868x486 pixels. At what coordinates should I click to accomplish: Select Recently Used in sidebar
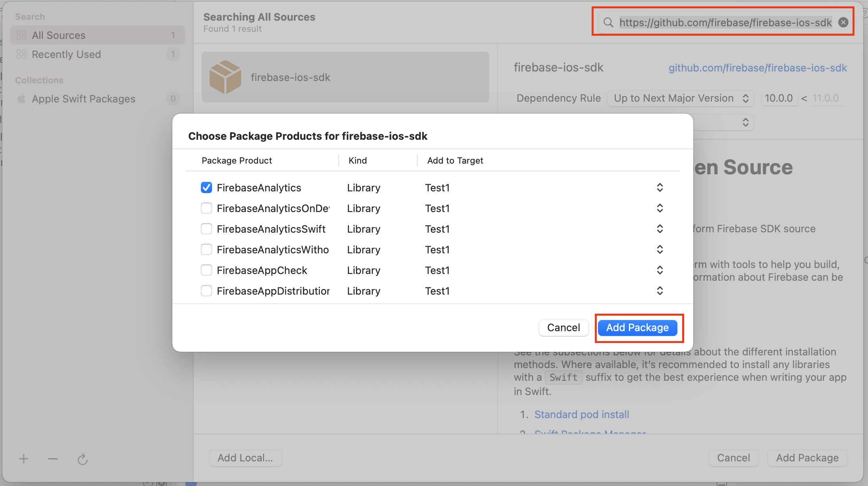point(66,54)
